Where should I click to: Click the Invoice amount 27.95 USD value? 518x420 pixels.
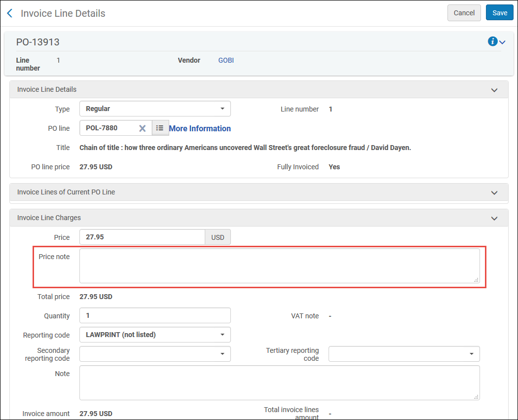pyautogui.click(x=96, y=414)
